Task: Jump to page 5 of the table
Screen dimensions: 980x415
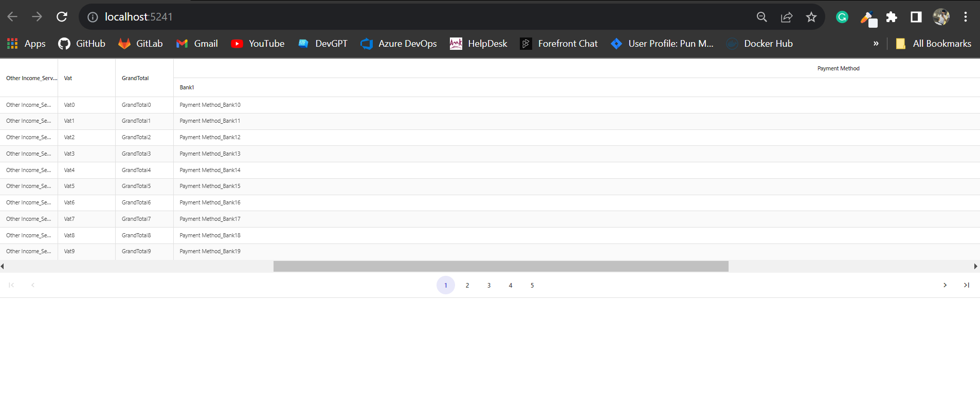Action: click(532, 285)
